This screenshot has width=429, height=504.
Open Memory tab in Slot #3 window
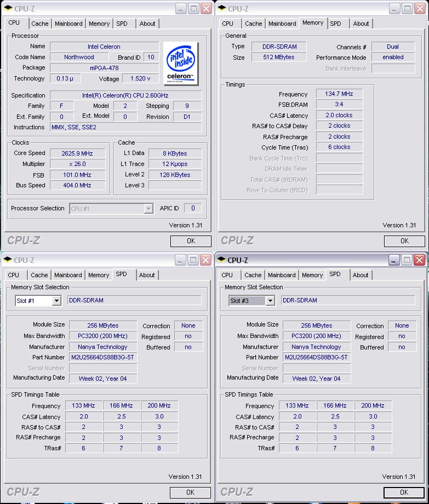[x=312, y=275]
